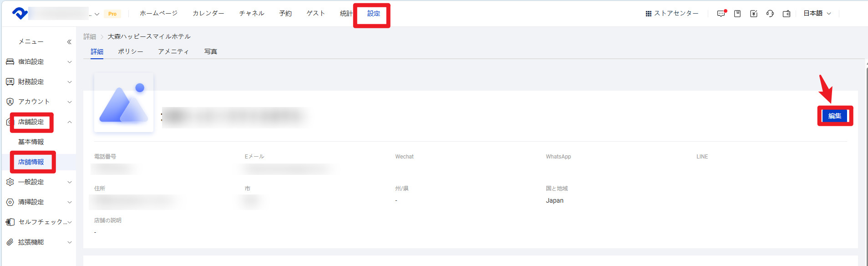This screenshot has width=868, height=266.
Task: Select 基本情報 in the sidebar
Action: tap(31, 142)
